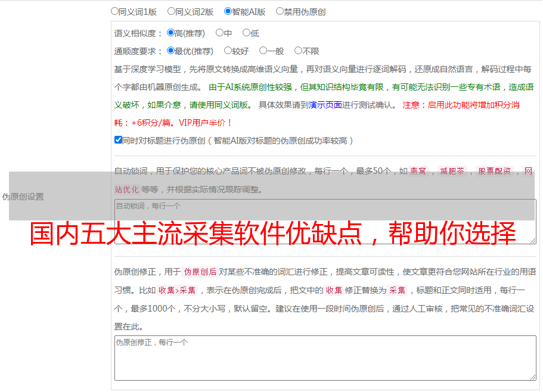The width and height of the screenshot is (543, 392).
Task: Select the 同义词2版 radio option
Action: (x=171, y=11)
